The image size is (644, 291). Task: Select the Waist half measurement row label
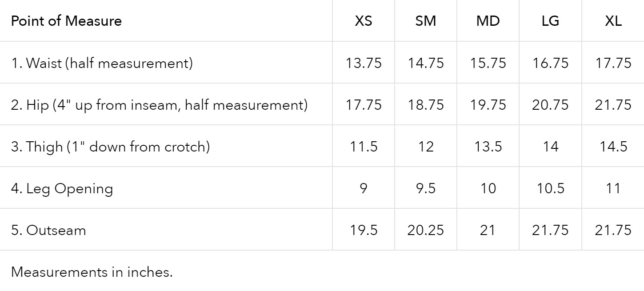click(102, 63)
